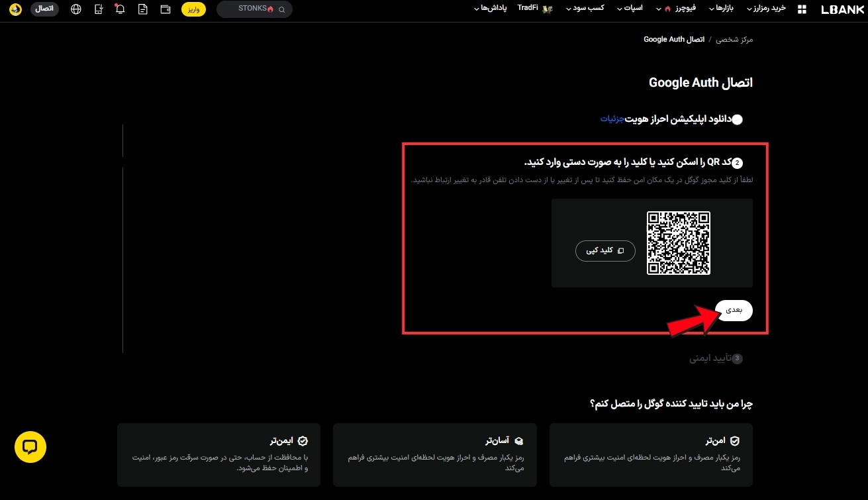Click the search magnifier icon
Image resolution: width=868 pixels, height=500 pixels.
click(282, 10)
